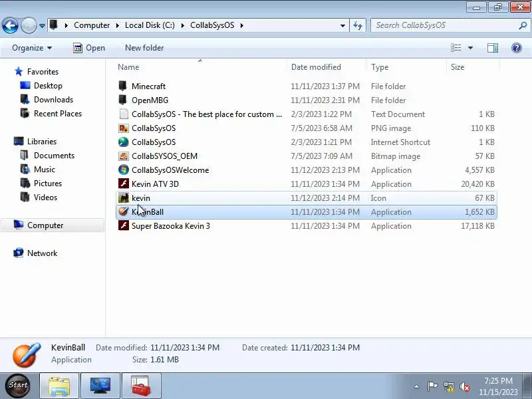Expand the arrow after Computer in address bar
Image resolution: width=532 pixels, height=399 pixels.
click(x=117, y=25)
